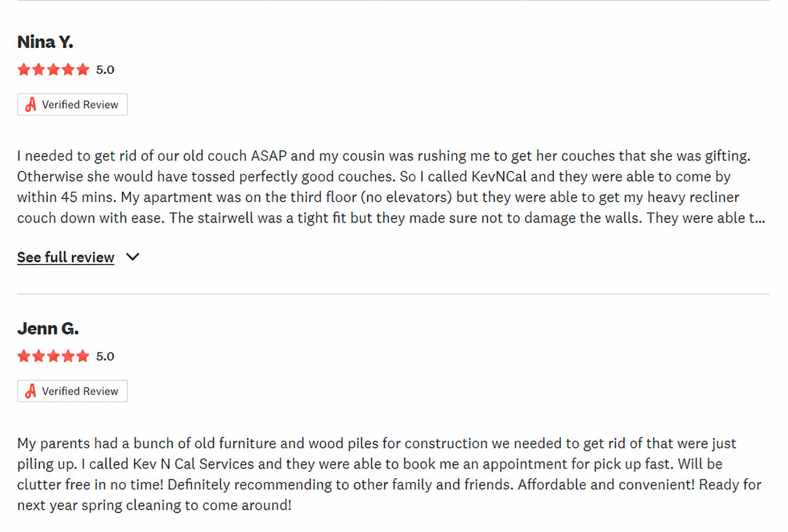
Task: Click Nina Y.'s Verified Review badge
Action: tap(72, 104)
